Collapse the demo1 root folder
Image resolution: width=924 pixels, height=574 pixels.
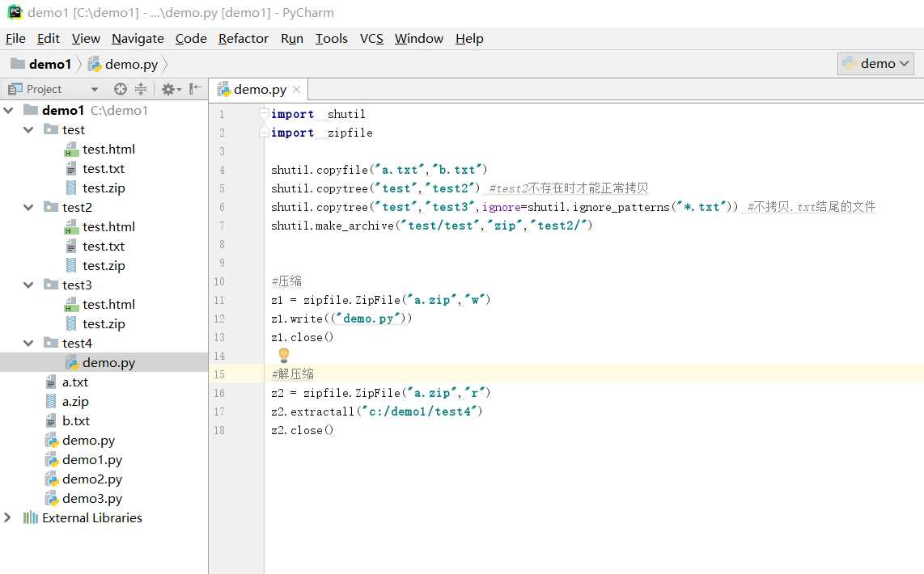tap(9, 110)
